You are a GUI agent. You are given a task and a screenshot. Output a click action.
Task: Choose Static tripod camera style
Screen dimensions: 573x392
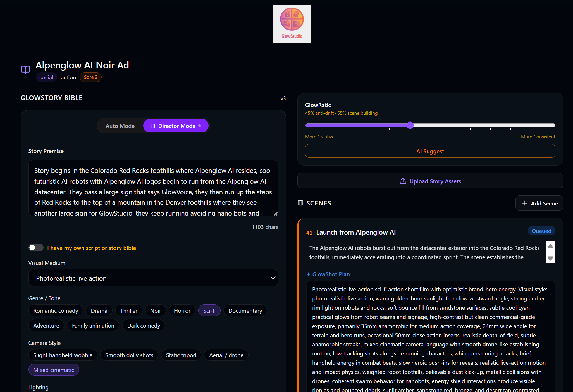(181, 355)
